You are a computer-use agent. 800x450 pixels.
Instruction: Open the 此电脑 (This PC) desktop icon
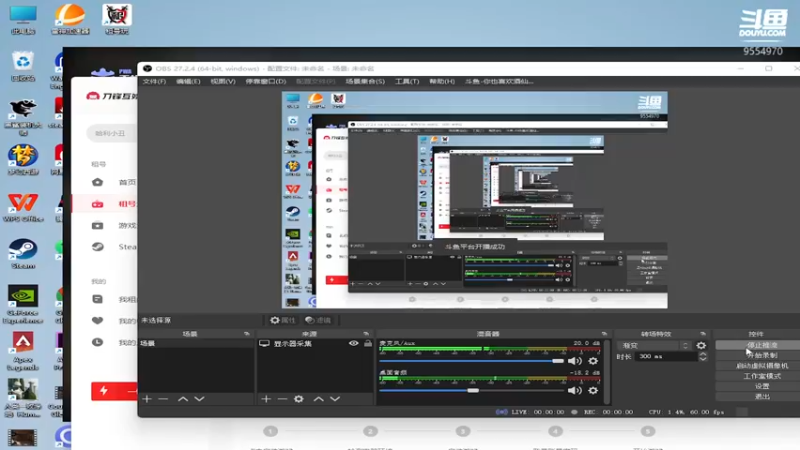coord(23,20)
